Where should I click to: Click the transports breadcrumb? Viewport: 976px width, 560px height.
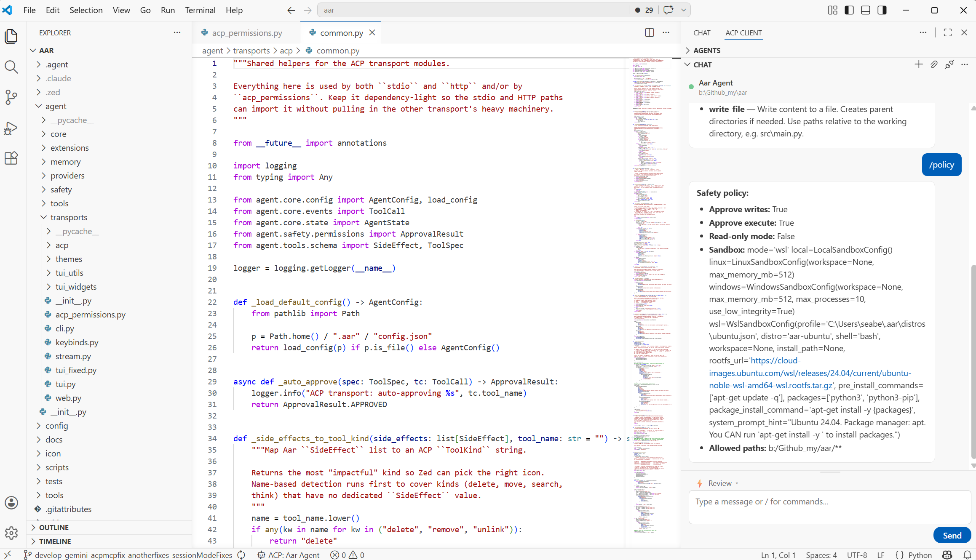pos(251,51)
